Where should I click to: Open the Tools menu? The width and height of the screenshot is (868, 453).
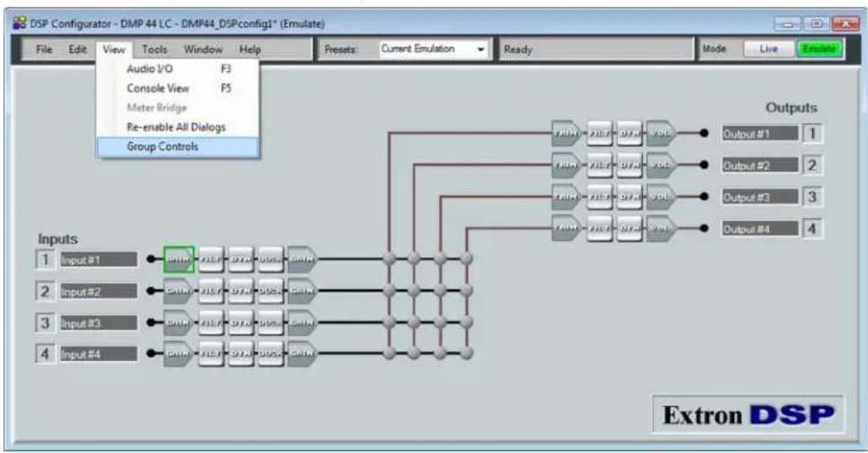pos(155,49)
